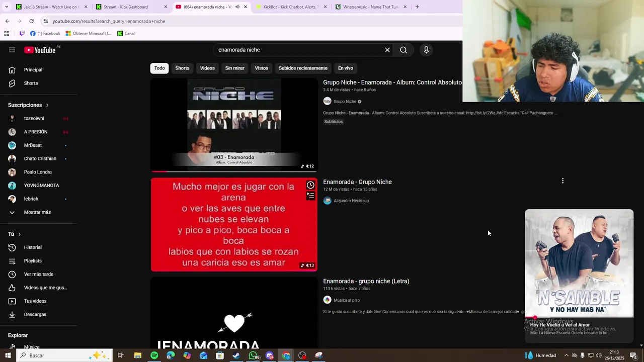Play the Grupo Niche #03 Enamorada thumbnail

[x=234, y=125]
